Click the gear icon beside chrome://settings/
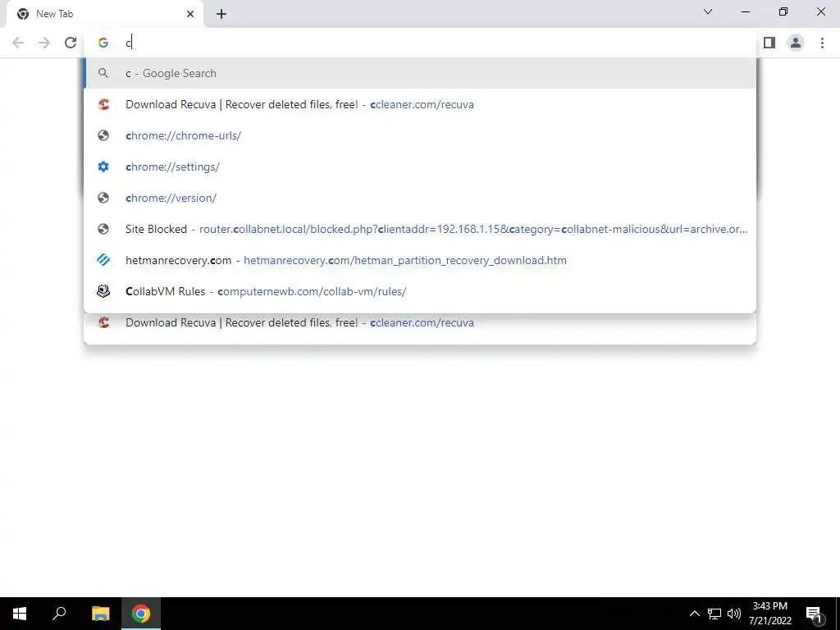 tap(103, 167)
